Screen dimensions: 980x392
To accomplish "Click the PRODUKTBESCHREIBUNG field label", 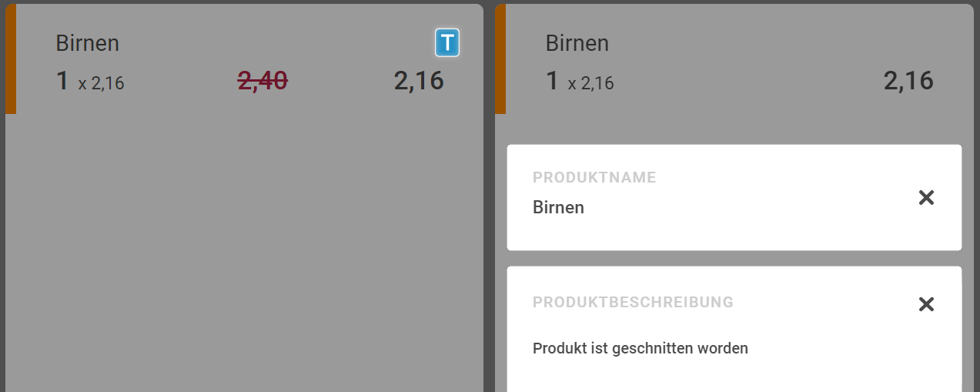I will [x=633, y=303].
